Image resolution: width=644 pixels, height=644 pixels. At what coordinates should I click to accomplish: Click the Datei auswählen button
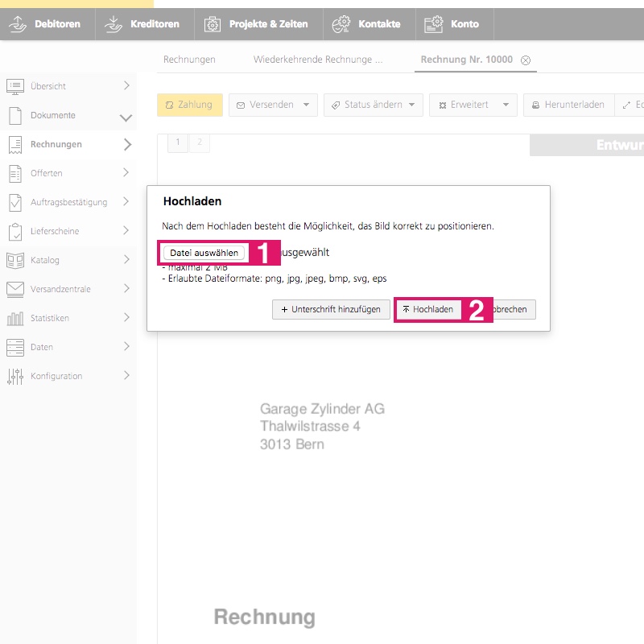pos(204,253)
